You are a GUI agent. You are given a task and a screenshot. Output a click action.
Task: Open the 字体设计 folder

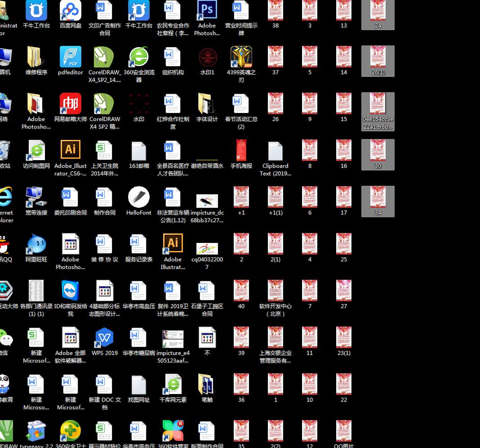207,104
